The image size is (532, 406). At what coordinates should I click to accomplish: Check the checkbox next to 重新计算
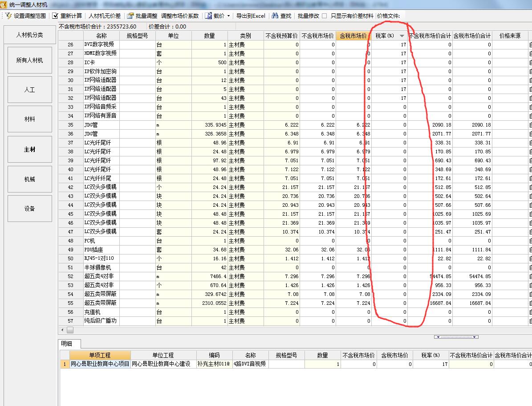pyautogui.click(x=54, y=16)
